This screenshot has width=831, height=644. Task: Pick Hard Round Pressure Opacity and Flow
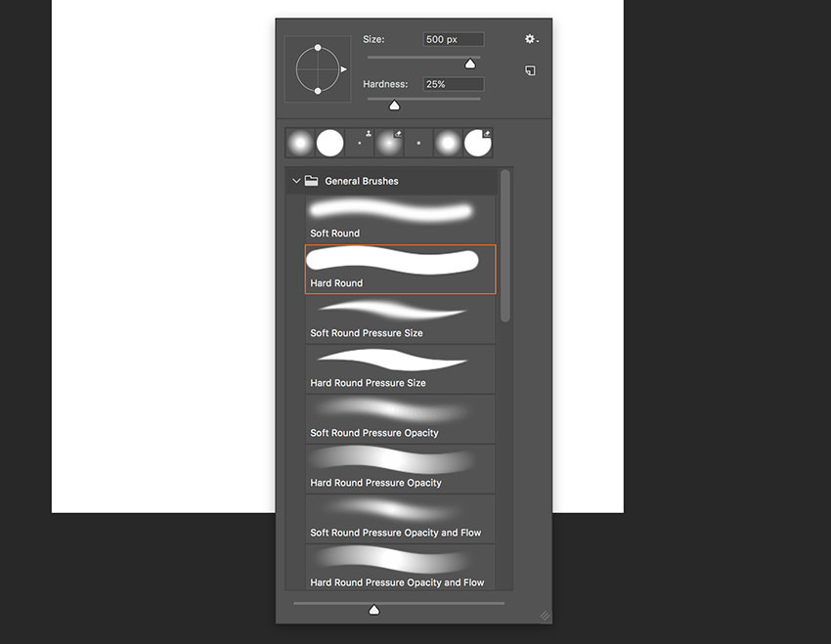click(400, 568)
